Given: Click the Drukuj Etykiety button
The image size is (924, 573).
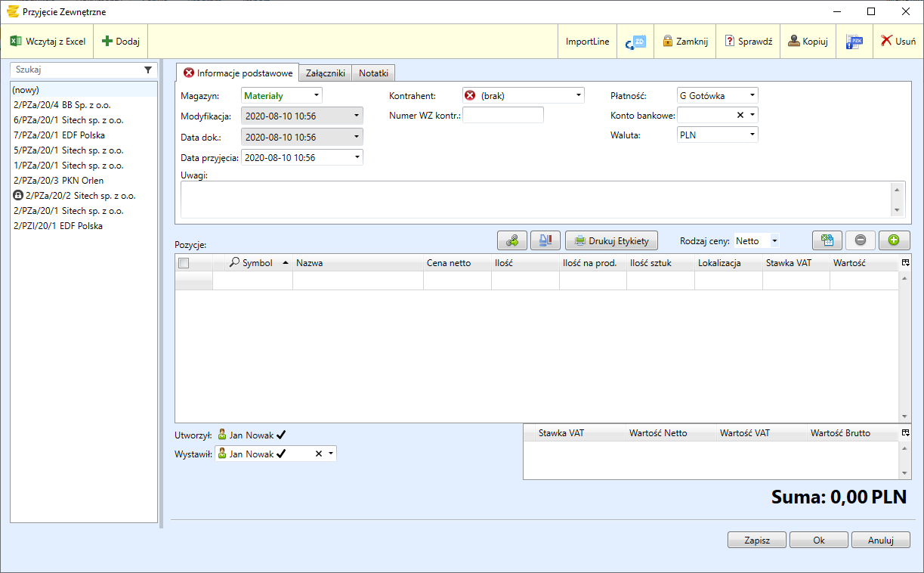Looking at the screenshot, I should tap(612, 240).
